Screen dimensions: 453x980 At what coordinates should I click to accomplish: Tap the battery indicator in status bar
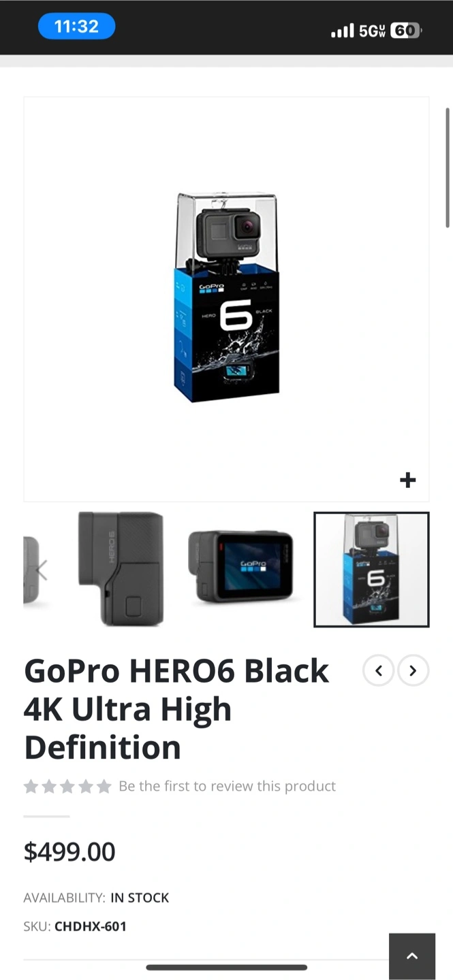point(406,31)
